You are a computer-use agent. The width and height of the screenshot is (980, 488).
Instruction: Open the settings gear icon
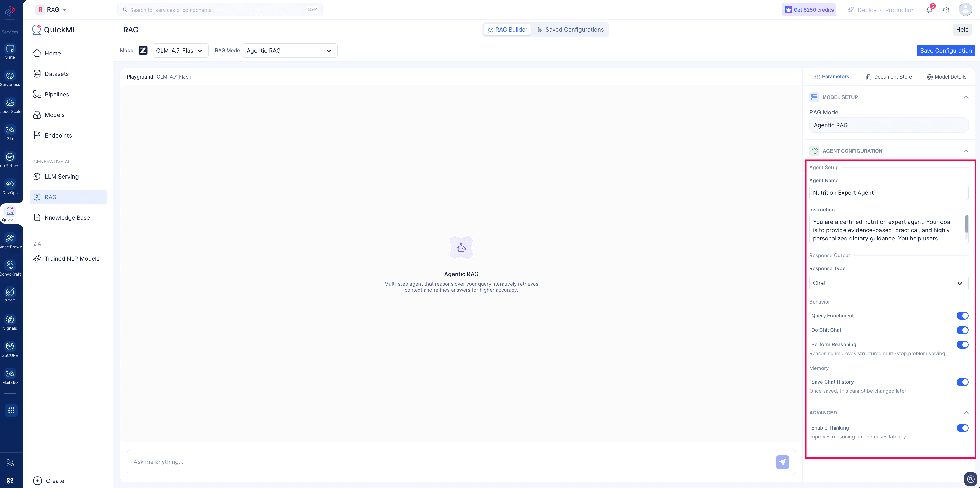click(x=946, y=10)
